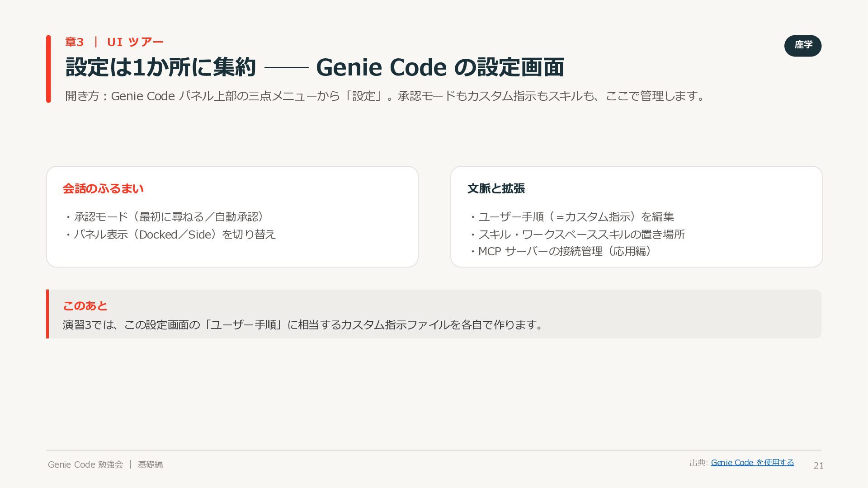Viewport: 868px width, 488px height.
Task: Select the '文脈と拡張' card heading
Action: pyautogui.click(x=496, y=188)
